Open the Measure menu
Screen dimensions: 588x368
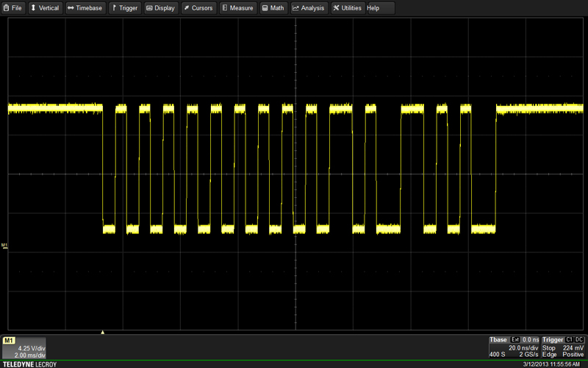coord(237,8)
